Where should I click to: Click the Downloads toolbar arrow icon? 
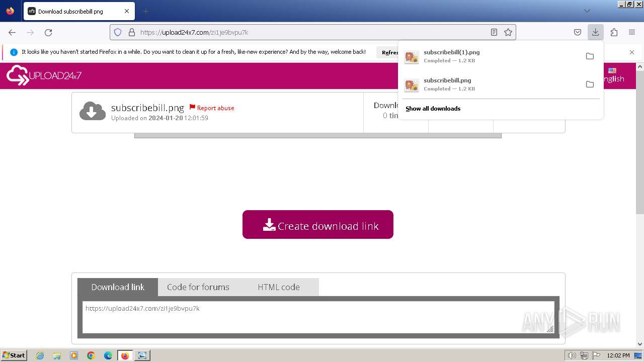595,32
